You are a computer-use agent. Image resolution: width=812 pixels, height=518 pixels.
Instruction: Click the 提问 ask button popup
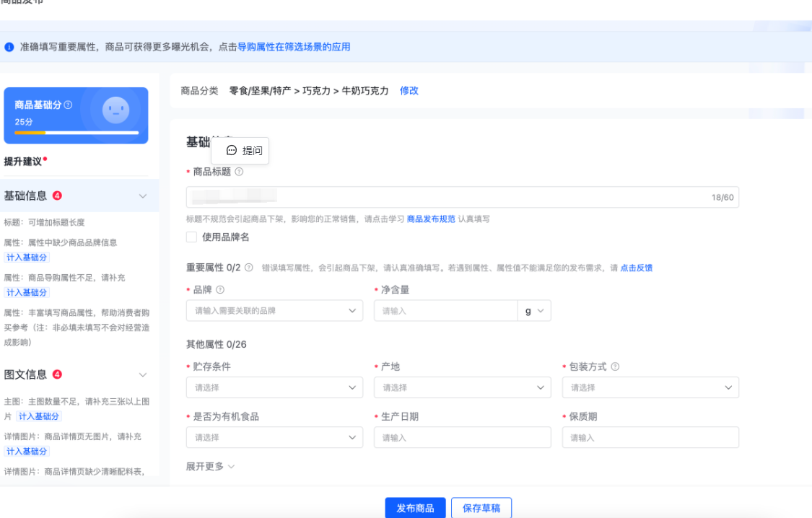point(240,151)
